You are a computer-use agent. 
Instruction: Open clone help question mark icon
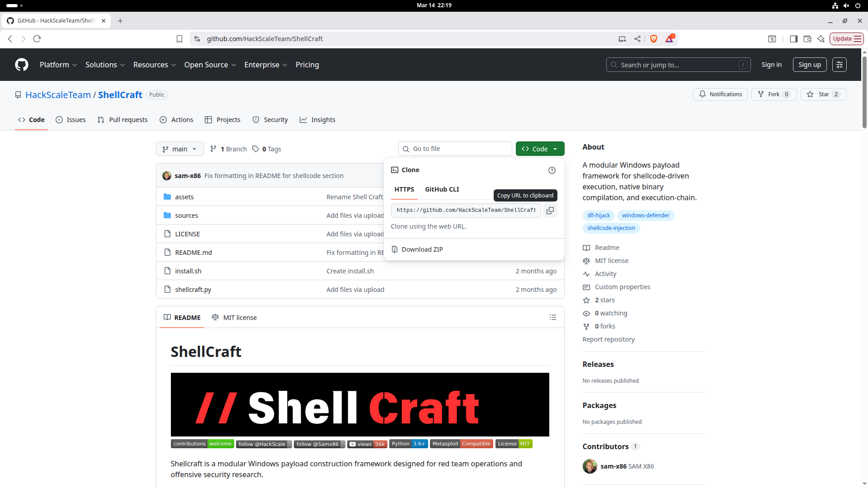point(552,170)
